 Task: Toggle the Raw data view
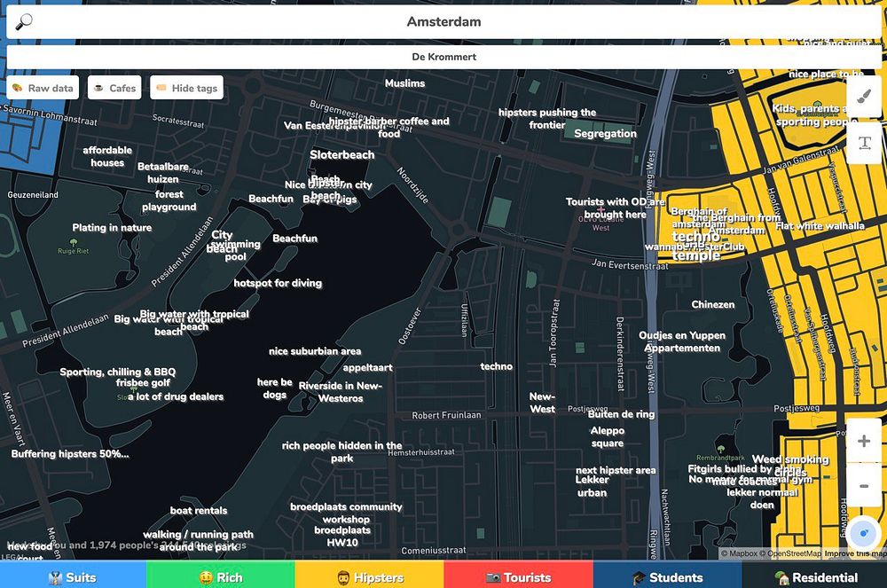43,88
